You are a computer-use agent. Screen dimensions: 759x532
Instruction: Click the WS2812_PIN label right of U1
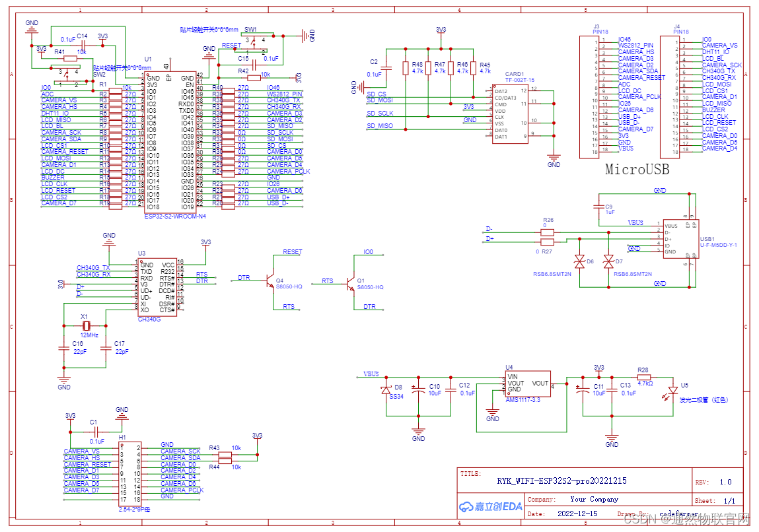285,94
